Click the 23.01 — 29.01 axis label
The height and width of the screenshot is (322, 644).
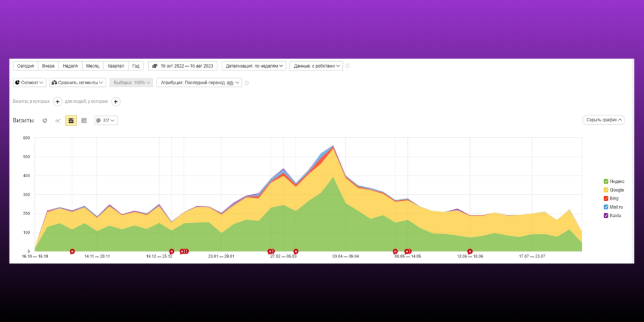tap(221, 257)
